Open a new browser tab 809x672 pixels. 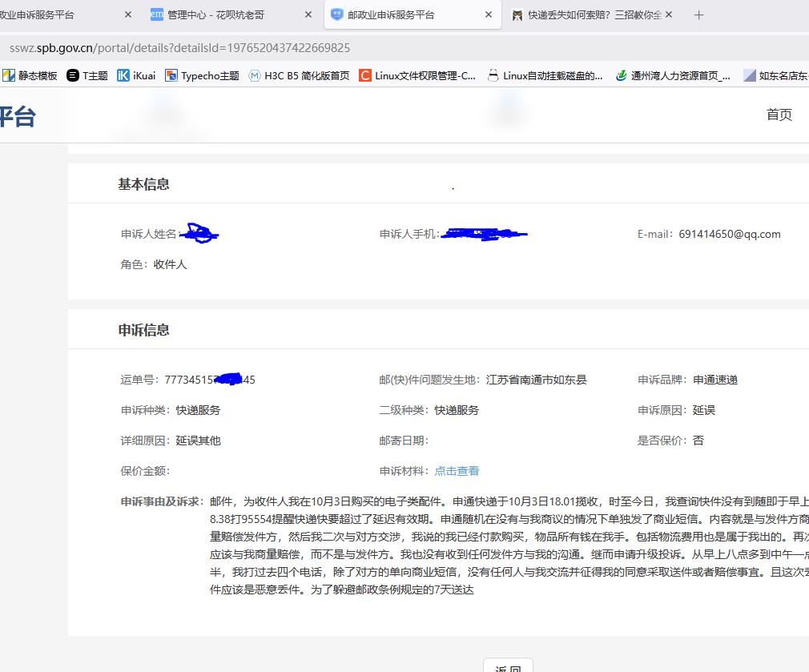[698, 14]
